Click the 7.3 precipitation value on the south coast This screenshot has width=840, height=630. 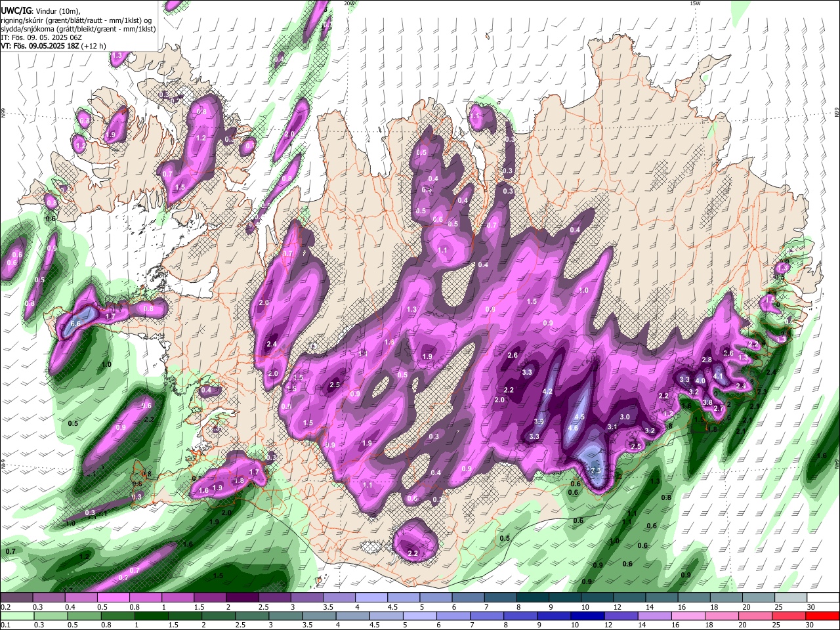[x=596, y=471]
